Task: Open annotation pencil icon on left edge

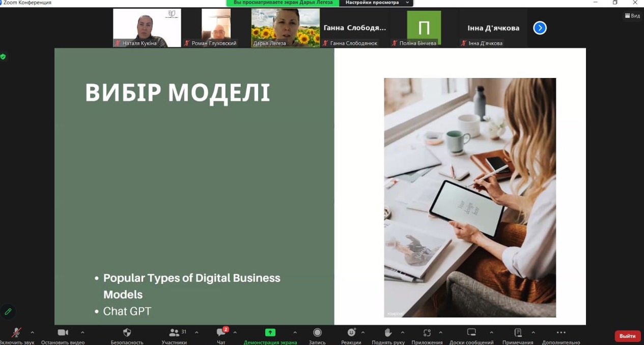Action: (x=8, y=311)
